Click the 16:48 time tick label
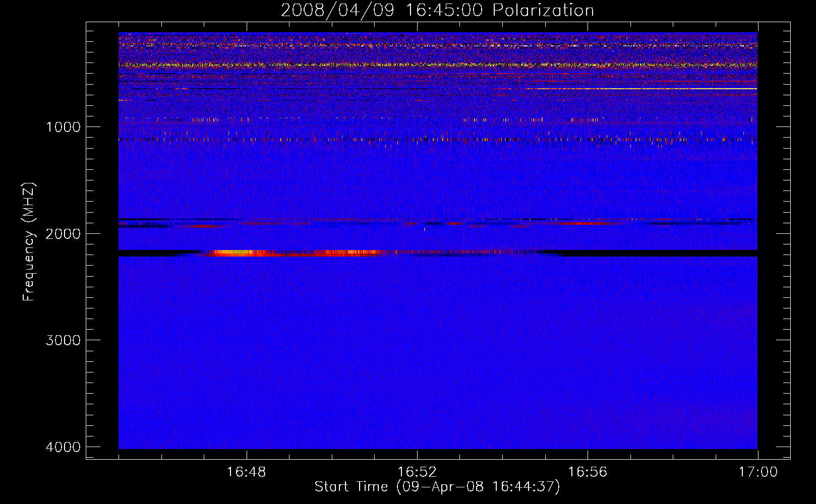The width and height of the screenshot is (816, 504). click(x=247, y=472)
